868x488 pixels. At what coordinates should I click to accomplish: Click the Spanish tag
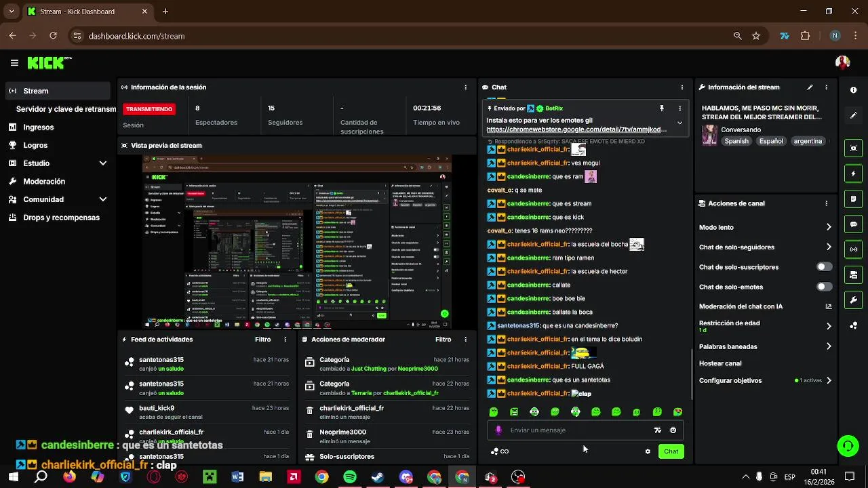pyautogui.click(x=736, y=142)
